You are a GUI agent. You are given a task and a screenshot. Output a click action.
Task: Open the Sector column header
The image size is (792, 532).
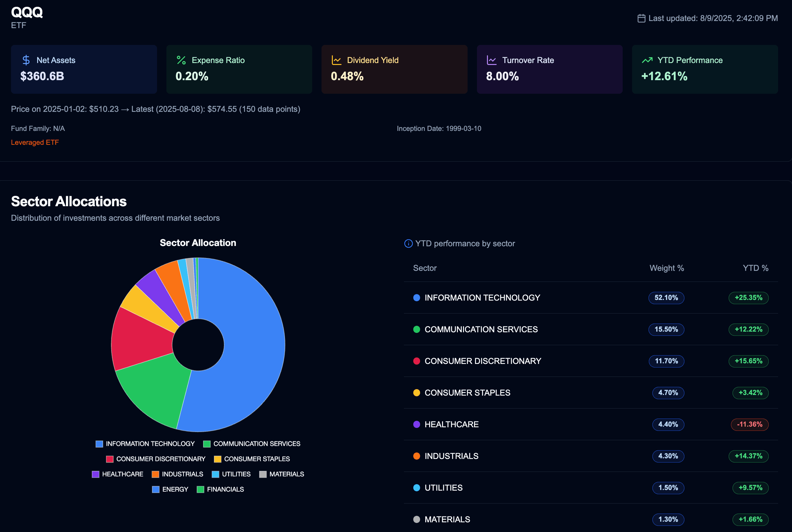[x=425, y=268]
